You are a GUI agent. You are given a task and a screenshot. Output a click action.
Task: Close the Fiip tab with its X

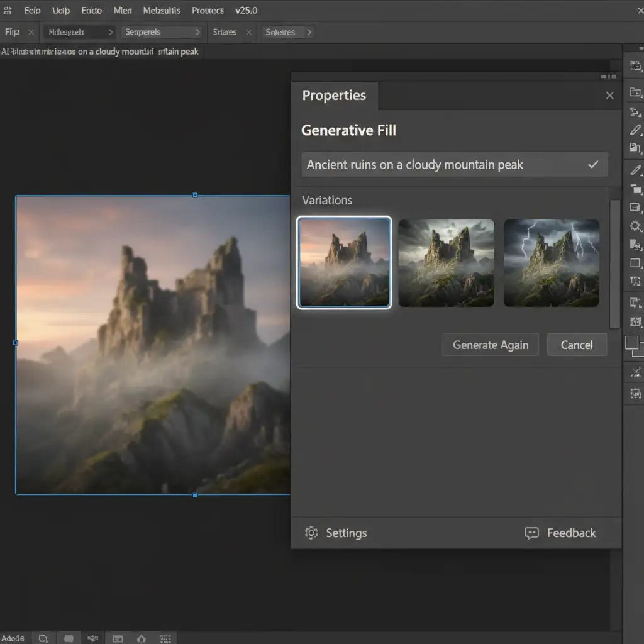[x=30, y=32]
